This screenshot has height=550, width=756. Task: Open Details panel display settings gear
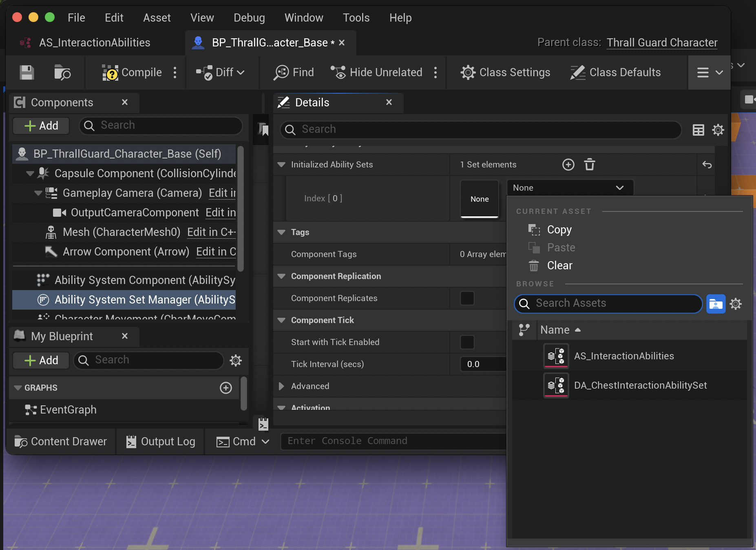pos(718,130)
